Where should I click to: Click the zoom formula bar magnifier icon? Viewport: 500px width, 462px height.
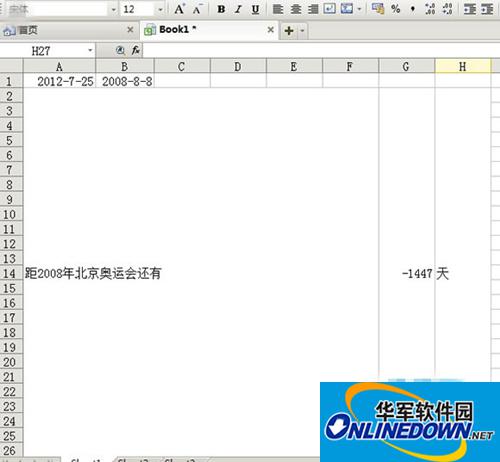(x=120, y=51)
